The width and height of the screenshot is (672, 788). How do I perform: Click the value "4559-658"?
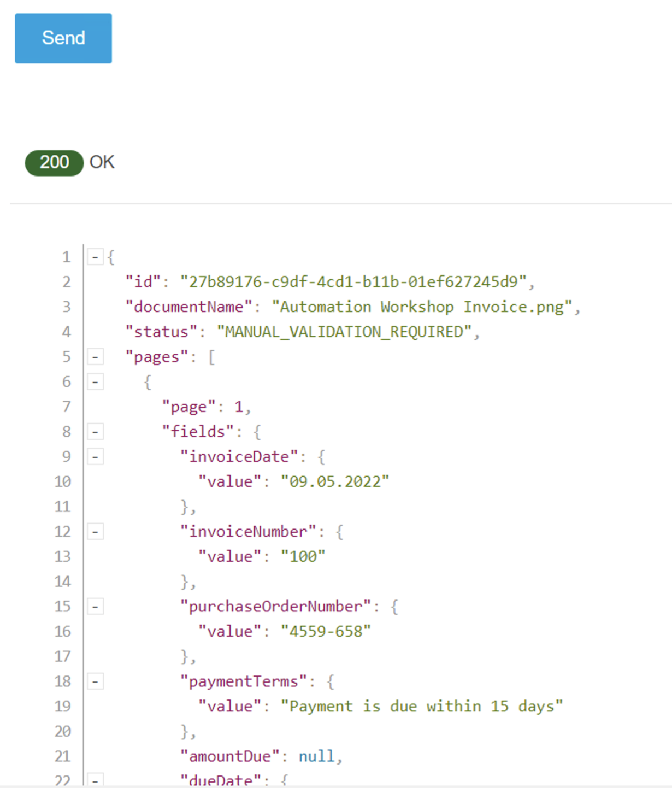click(326, 631)
